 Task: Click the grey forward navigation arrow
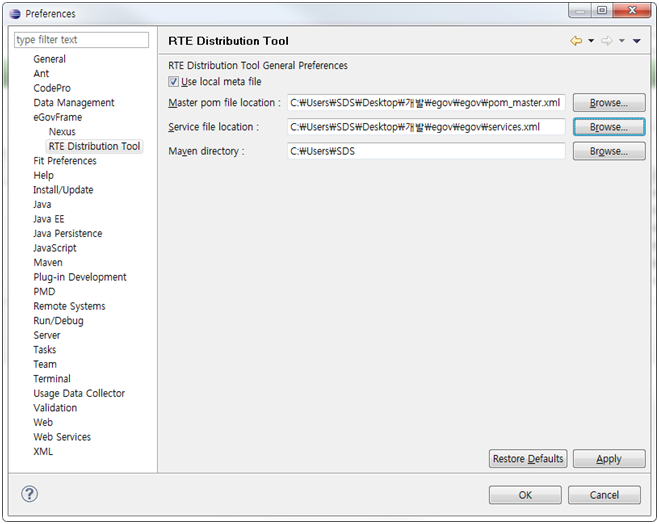(606, 41)
